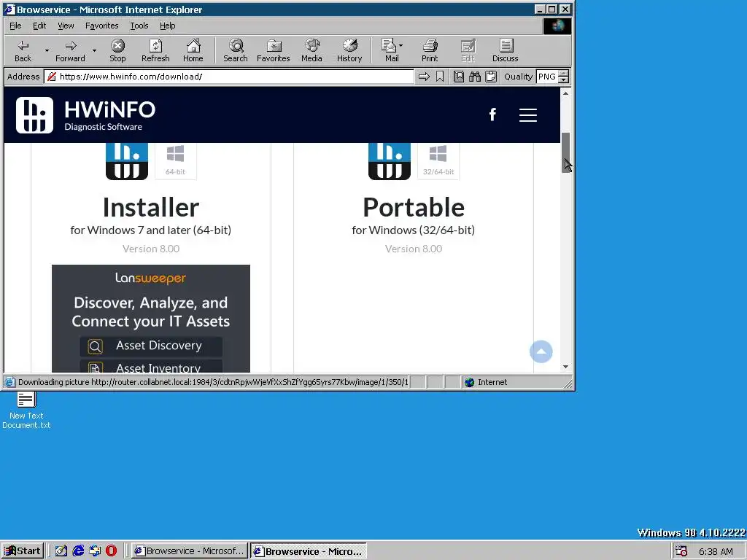The image size is (747, 560).
Task: Decrease Quality with the down spinner arrow
Action: point(564,80)
